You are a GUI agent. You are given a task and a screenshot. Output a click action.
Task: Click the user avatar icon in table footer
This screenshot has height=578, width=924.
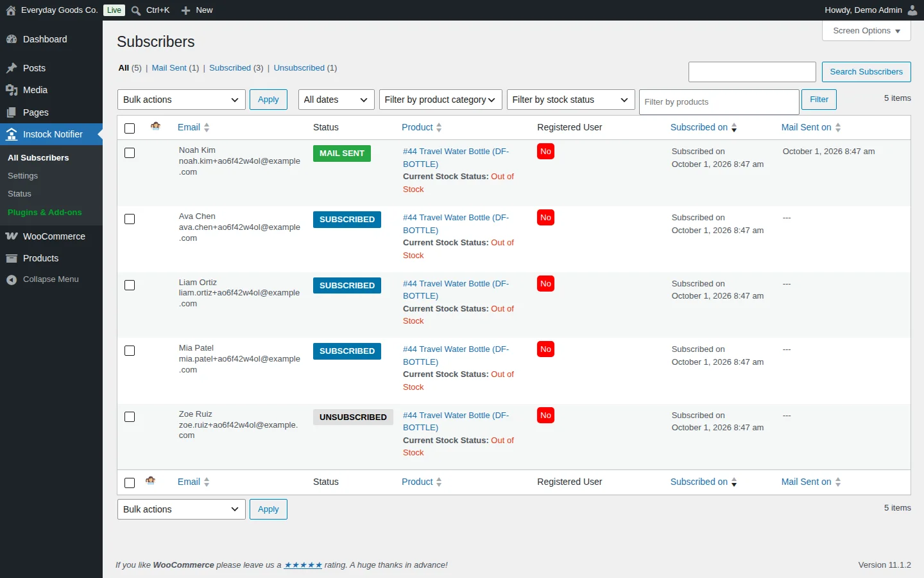(151, 481)
